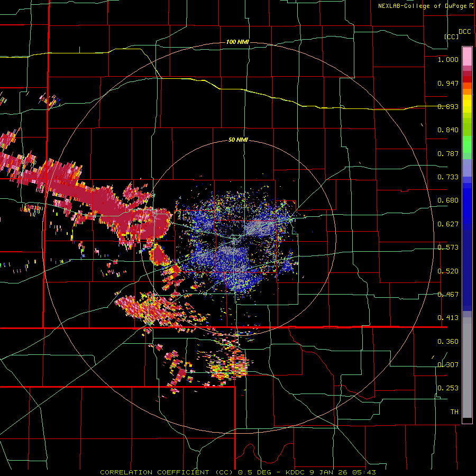Viewport: 476px width, 476px height.
Task: Click the NEXLAB-College of DuPage header text
Action: click(x=423, y=6)
